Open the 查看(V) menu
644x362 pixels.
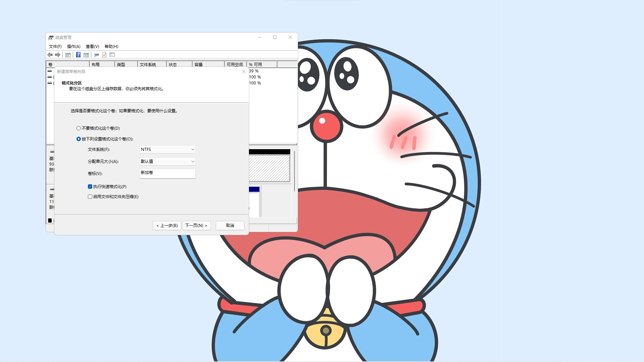coord(92,46)
